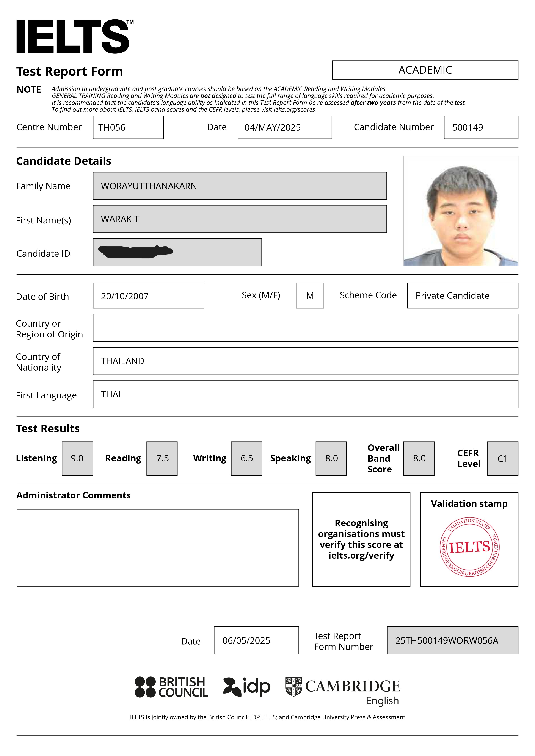The image size is (535, 756).
Task: Click the red IELTS validation stamp
Action: (469, 547)
